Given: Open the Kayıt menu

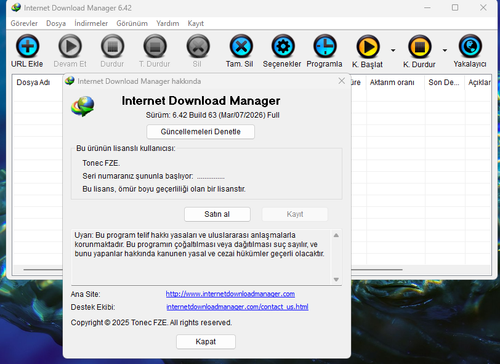Looking at the screenshot, I should tap(196, 23).
